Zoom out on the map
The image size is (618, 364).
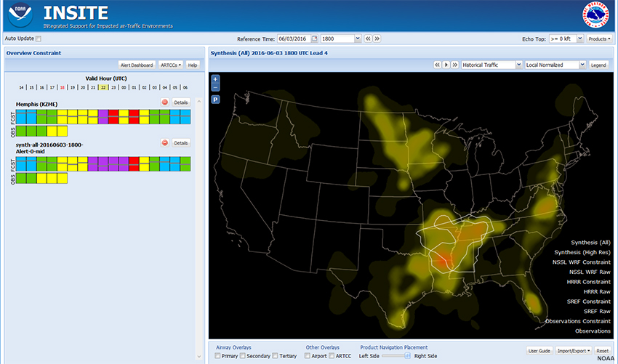point(215,87)
